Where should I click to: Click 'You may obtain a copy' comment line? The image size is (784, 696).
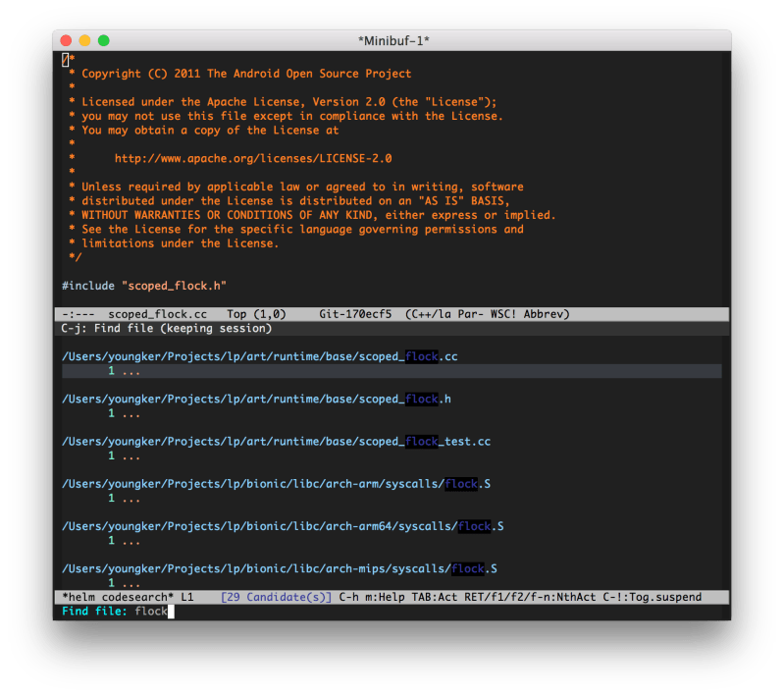(203, 131)
